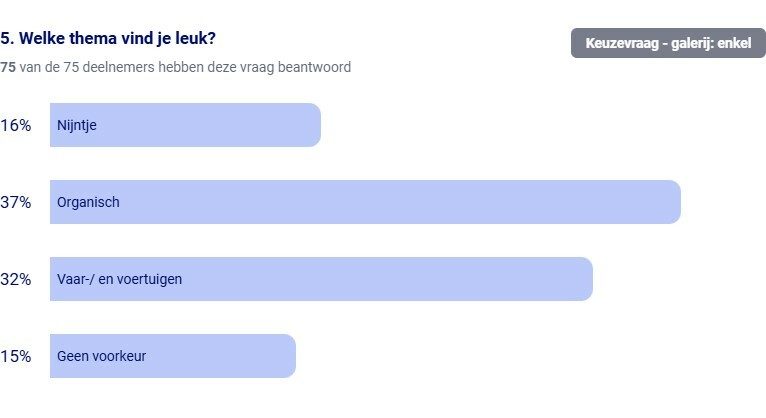Click the 37% percentage label
The width and height of the screenshot is (766, 418).
tap(16, 202)
